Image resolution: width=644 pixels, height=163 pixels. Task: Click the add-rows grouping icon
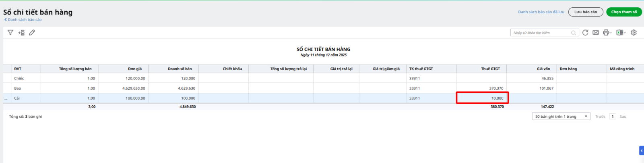[x=21, y=33]
